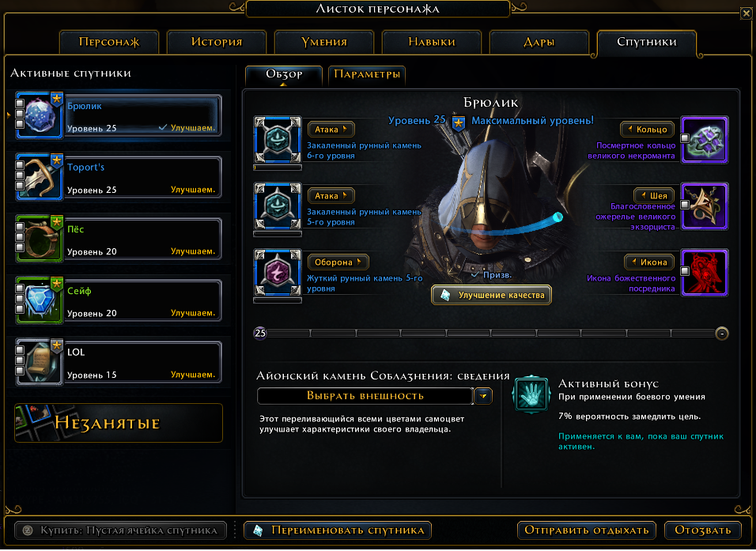Viewport: 756px width, 551px height.
Task: Click the Toport's companion bow icon
Action: 39,177
